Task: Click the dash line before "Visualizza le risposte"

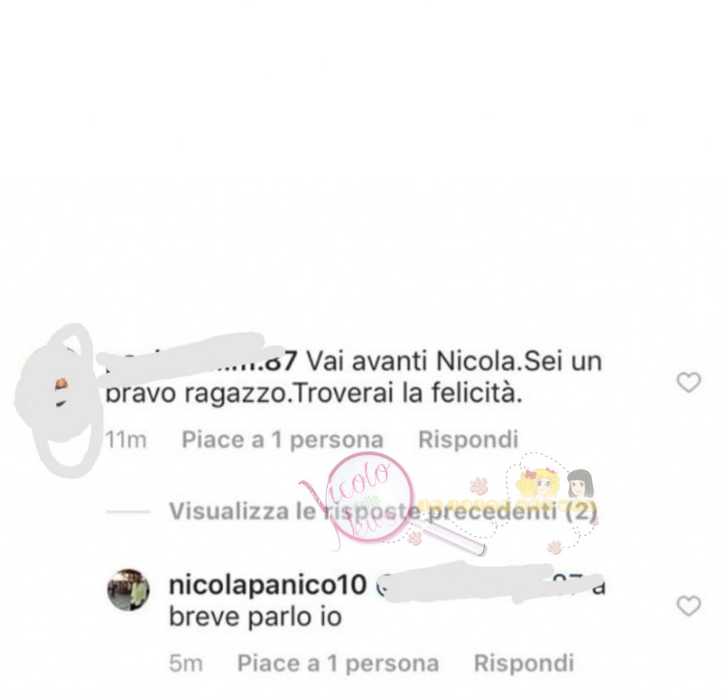Action: click(128, 512)
